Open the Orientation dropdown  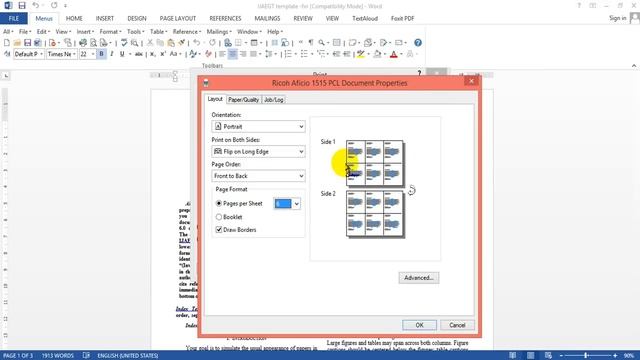click(x=258, y=127)
